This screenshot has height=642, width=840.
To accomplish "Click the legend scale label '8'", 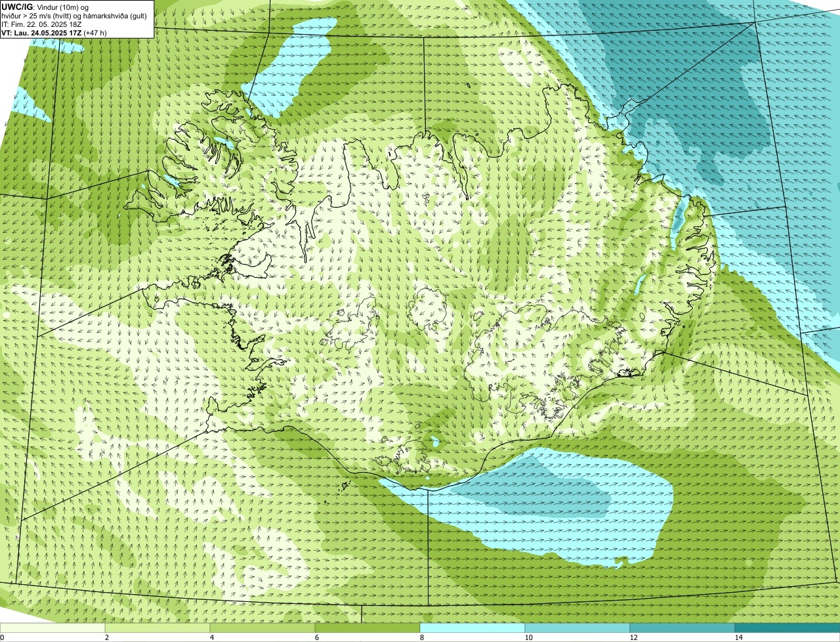I will tap(421, 637).
